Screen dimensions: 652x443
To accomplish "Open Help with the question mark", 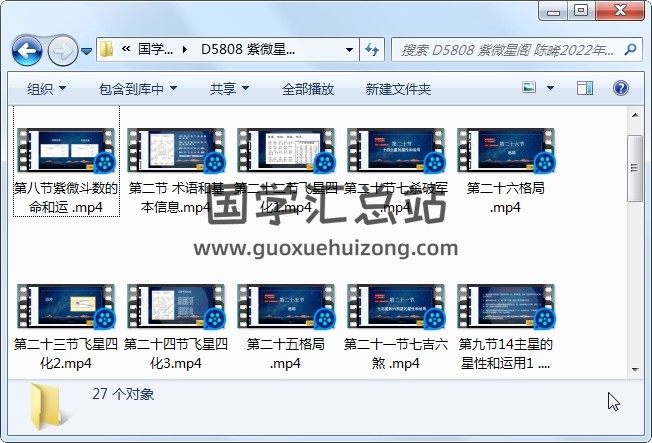I will 620,88.
